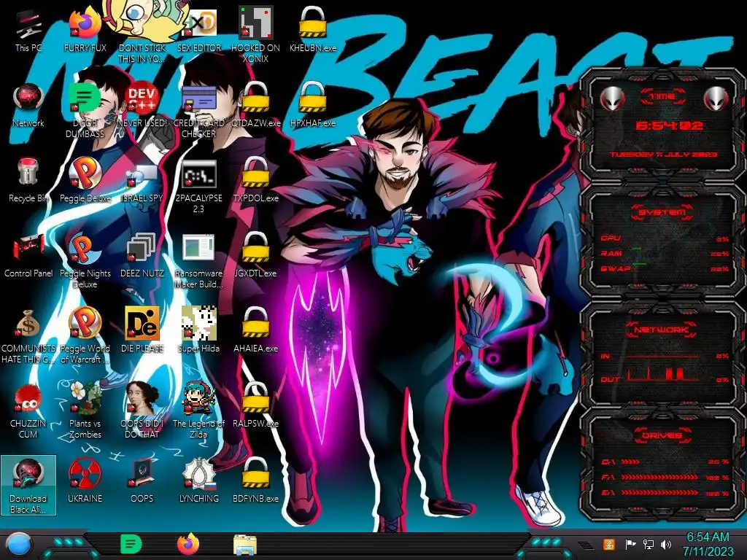Open the Action Center flag icon
The image size is (747, 560).
[630, 544]
